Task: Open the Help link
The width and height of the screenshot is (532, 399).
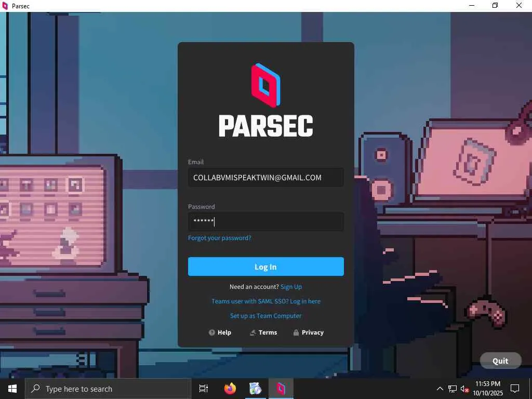Action: (x=220, y=332)
